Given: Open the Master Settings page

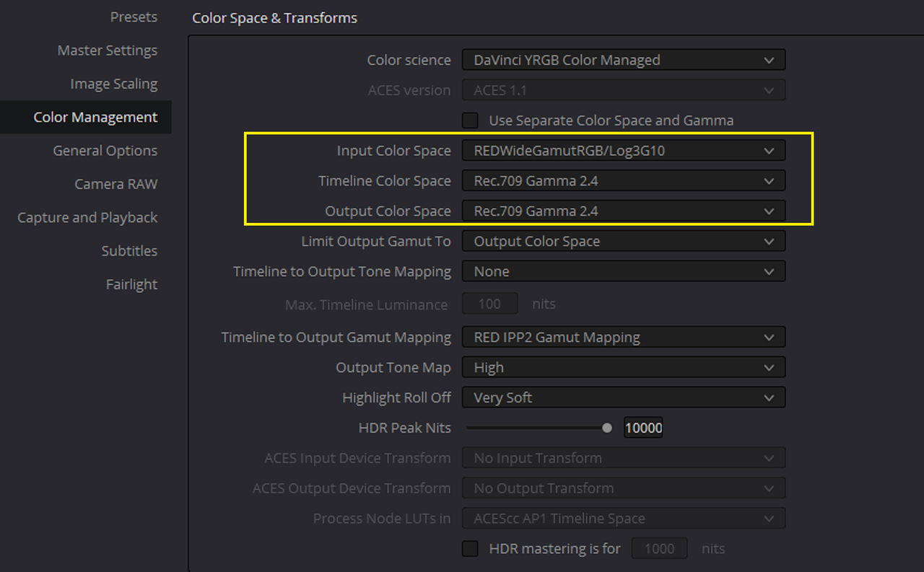Looking at the screenshot, I should pyautogui.click(x=107, y=50).
